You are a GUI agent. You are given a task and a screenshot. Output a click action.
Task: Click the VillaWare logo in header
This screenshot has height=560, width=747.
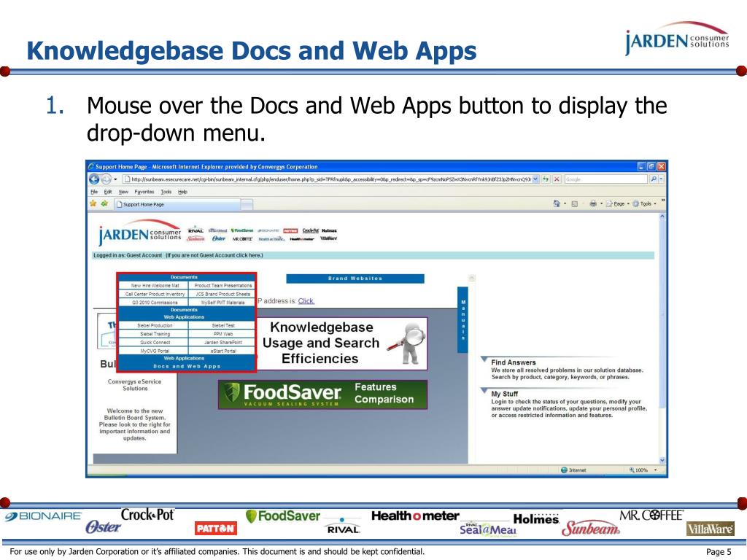[x=329, y=238]
